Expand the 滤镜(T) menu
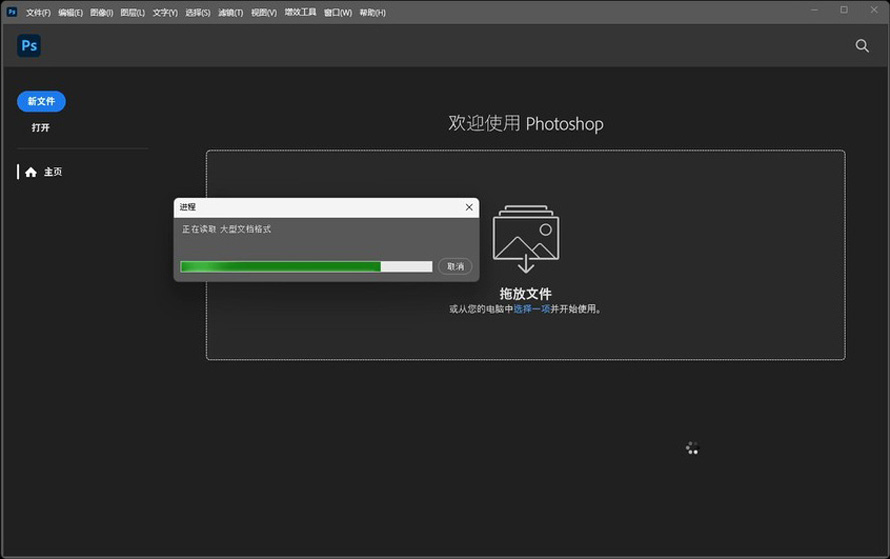The width and height of the screenshot is (890, 559). (230, 13)
